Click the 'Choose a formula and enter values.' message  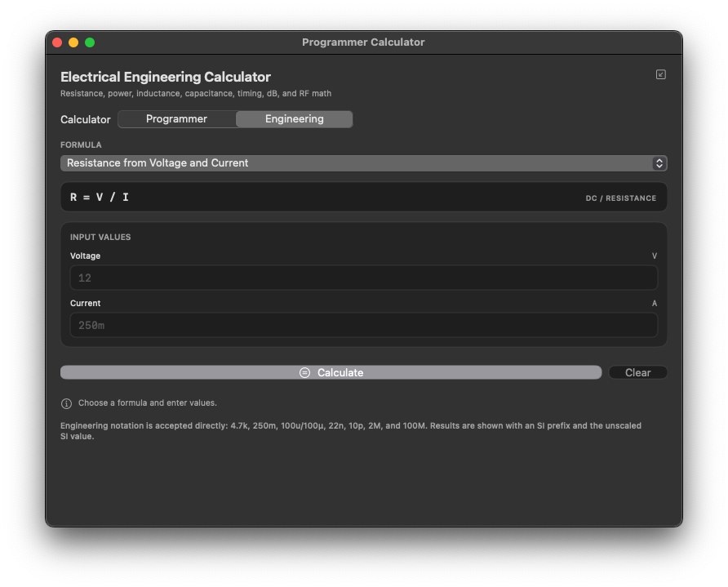click(x=147, y=403)
